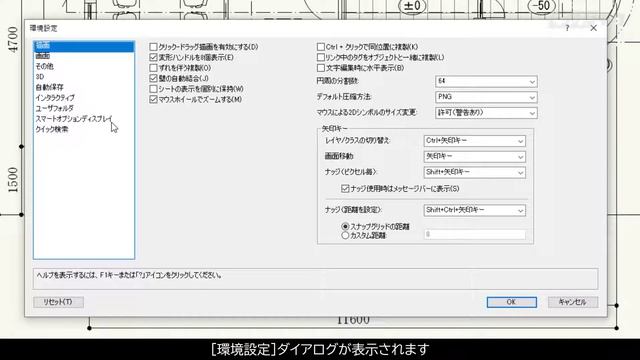Check リンク中のタグをオブジェクトと一緒に複製
Viewport: 640px width, 360px height.
(321, 58)
